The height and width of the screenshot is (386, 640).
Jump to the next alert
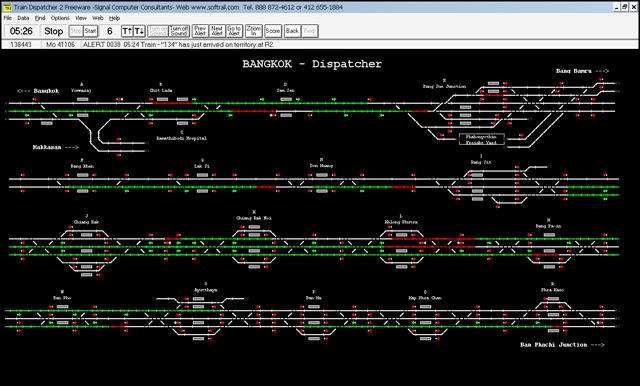217,31
